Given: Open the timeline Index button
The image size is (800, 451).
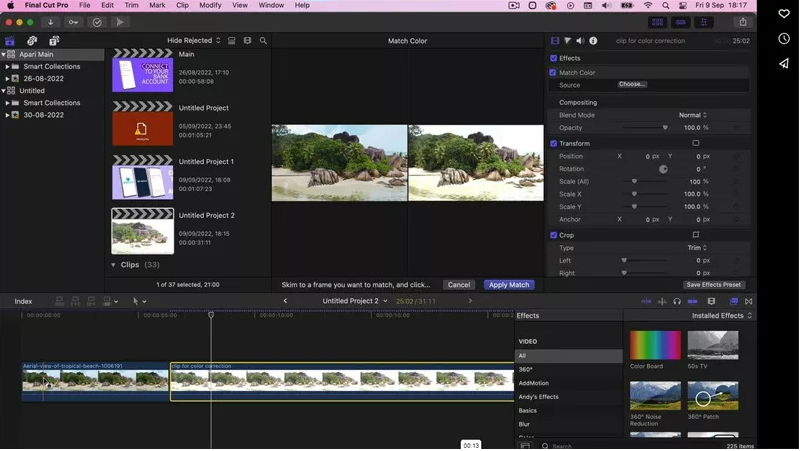Looking at the screenshot, I should 23,302.
